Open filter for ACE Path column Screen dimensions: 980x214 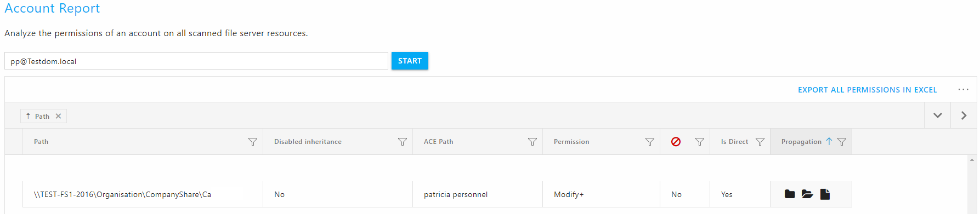tap(533, 142)
